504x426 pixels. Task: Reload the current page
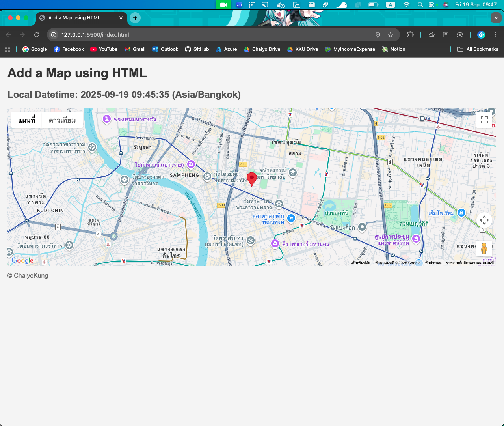(37, 35)
